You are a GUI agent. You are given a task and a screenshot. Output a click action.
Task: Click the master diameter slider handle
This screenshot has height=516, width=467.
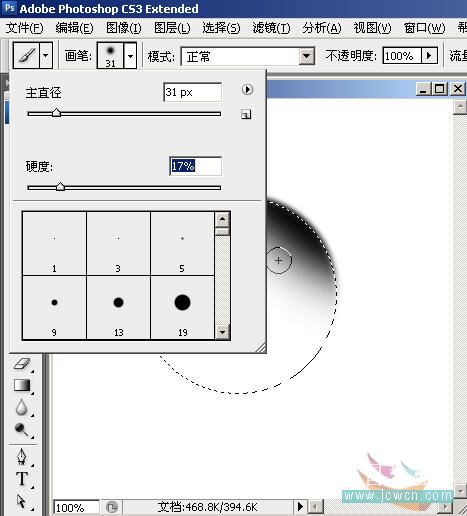point(56,113)
